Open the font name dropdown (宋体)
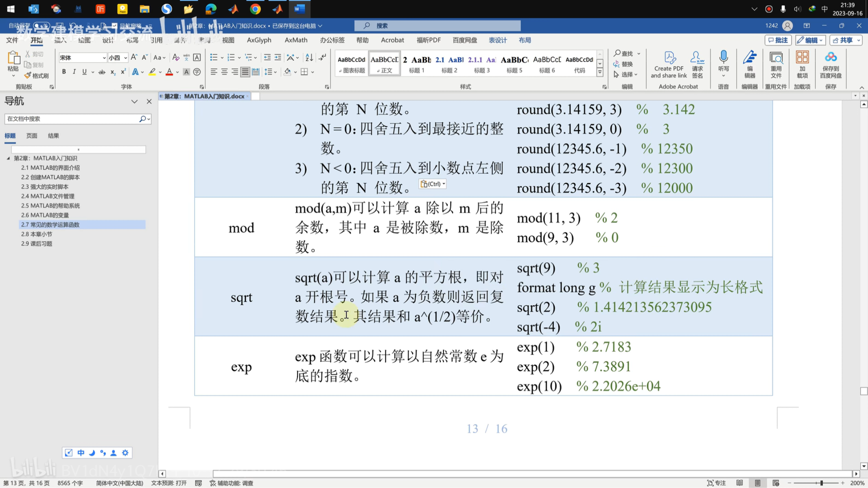The image size is (868, 488). pos(104,58)
